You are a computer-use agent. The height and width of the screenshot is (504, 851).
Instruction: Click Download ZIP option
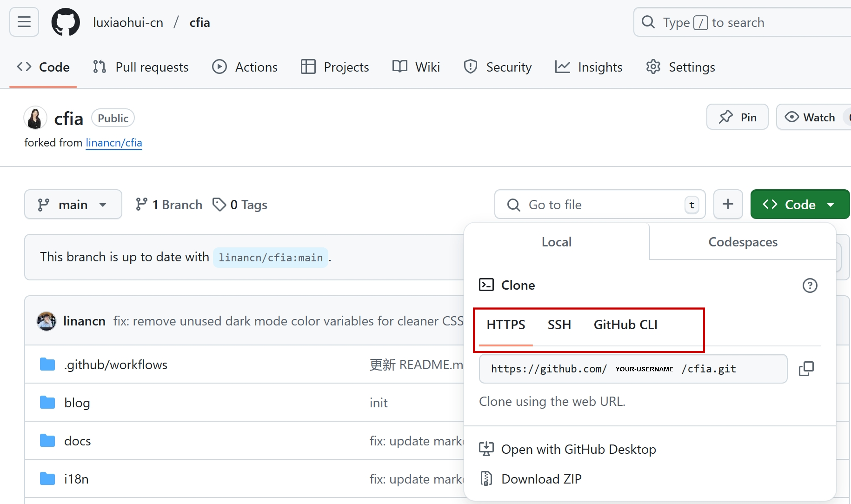(x=541, y=479)
